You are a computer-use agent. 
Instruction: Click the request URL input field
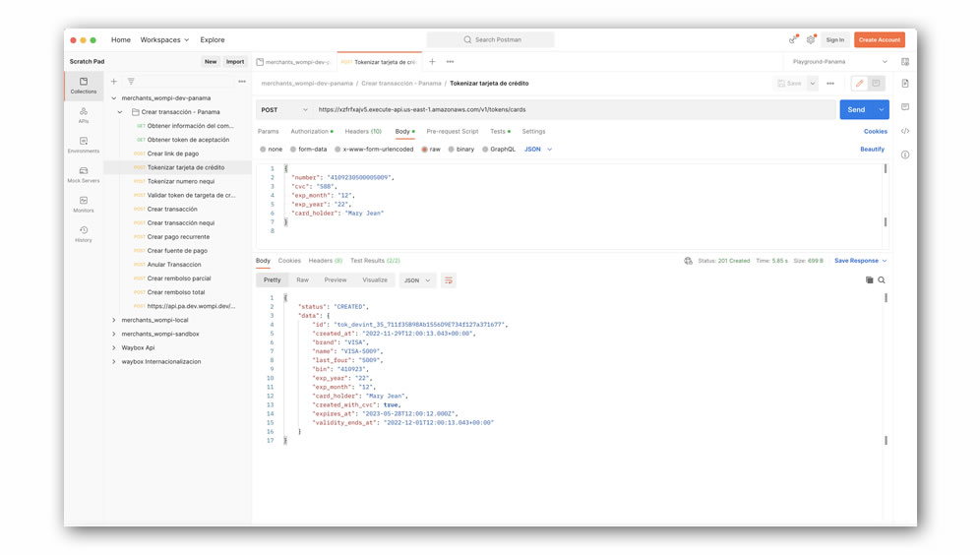pos(571,110)
